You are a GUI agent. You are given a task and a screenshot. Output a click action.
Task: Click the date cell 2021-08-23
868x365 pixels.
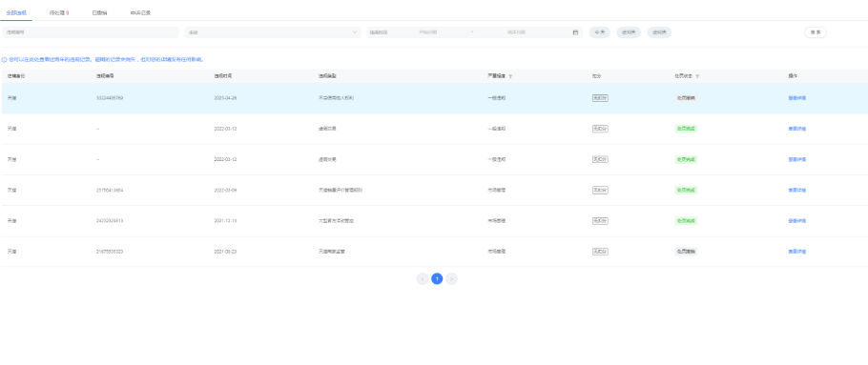click(x=225, y=251)
